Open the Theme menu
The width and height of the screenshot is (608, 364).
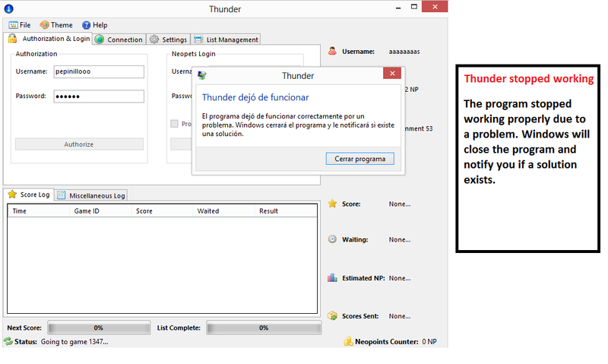[56, 25]
